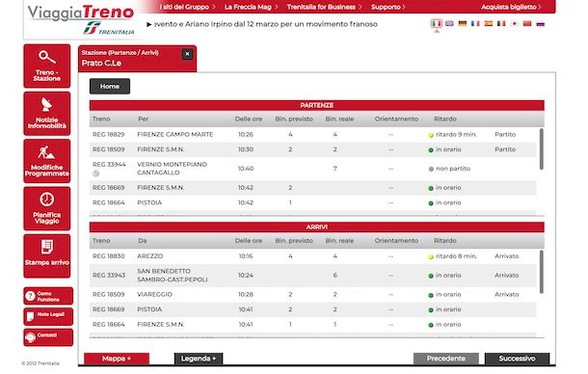Switch to English UK flag
588x374 pixels.
pos(449,23)
